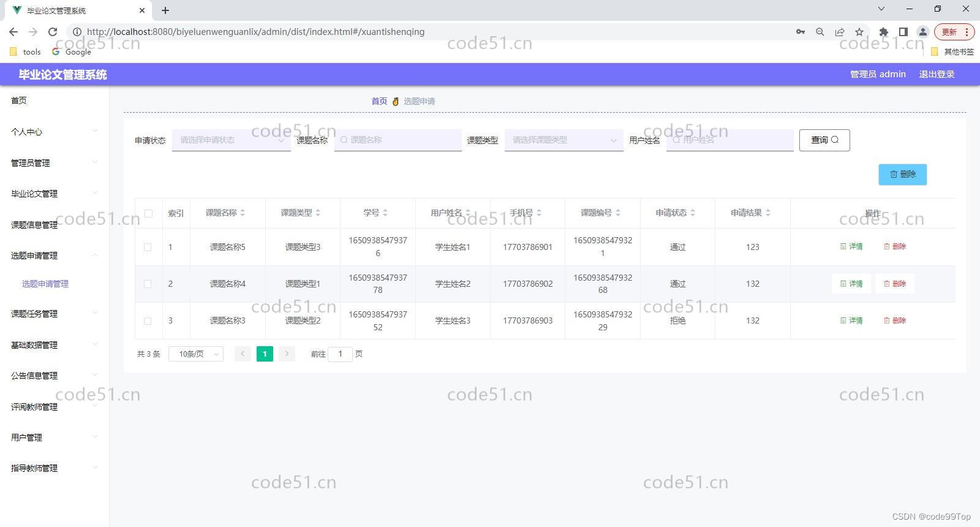Close the 毕业论文管理系统 browser tab
The image size is (980, 527).
(142, 10)
